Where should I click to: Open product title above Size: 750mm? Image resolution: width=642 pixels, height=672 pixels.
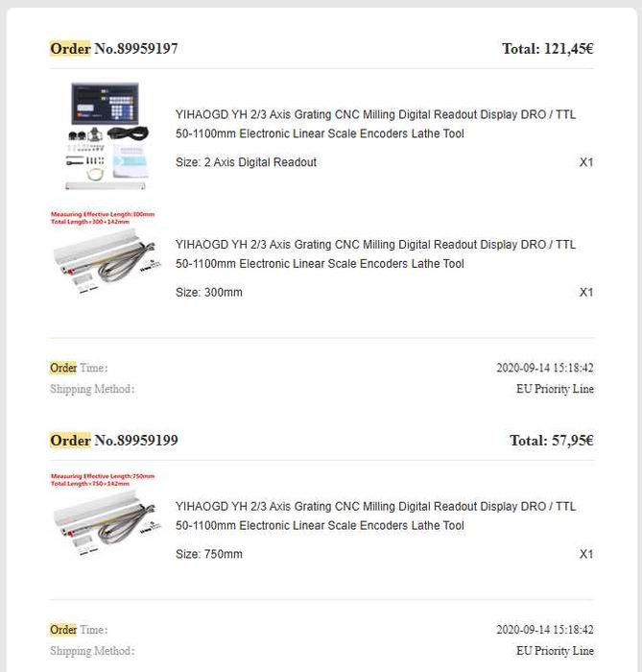pyautogui.click(x=375, y=516)
